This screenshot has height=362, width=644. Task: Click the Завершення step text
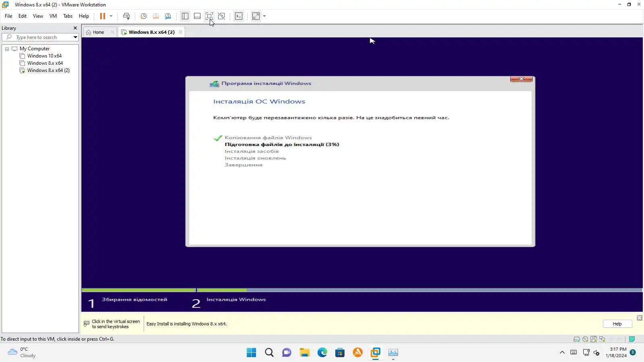(x=244, y=165)
